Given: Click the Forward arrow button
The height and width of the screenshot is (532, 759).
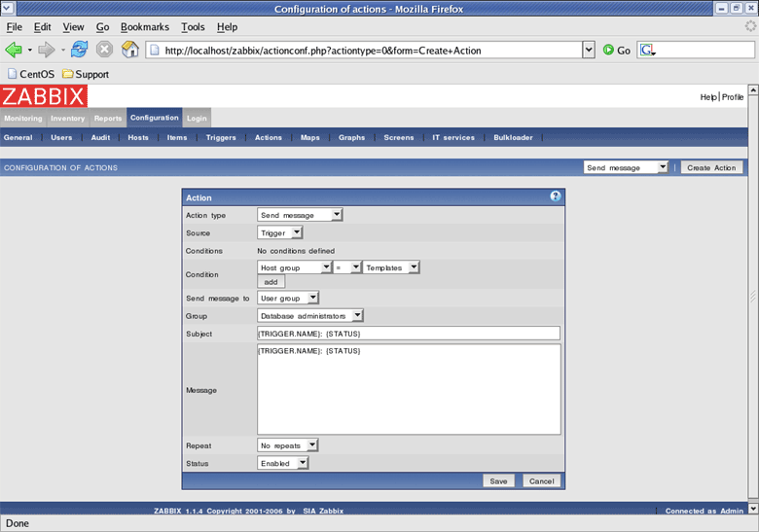Looking at the screenshot, I should pyautogui.click(x=46, y=50).
